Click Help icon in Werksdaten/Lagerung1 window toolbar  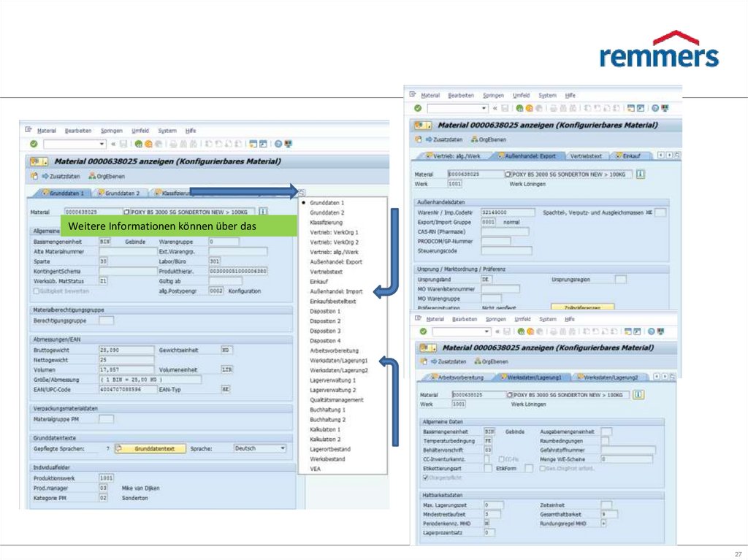652,331
